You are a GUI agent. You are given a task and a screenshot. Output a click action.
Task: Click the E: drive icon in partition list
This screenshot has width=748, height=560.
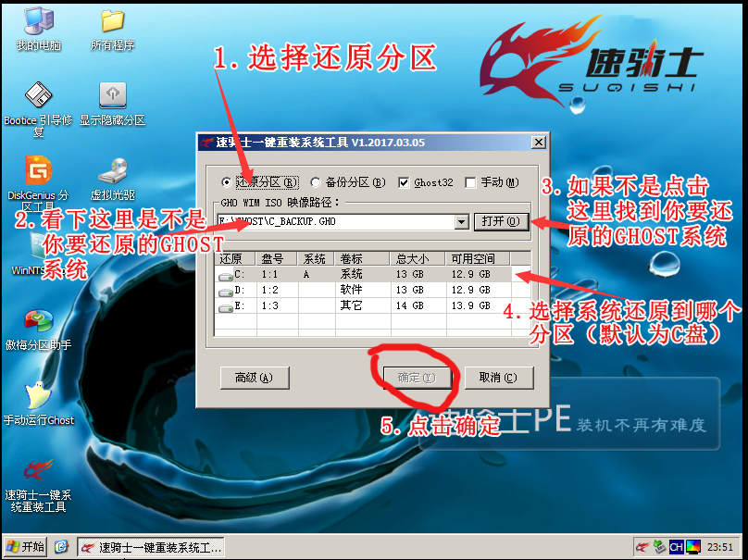click(x=225, y=306)
